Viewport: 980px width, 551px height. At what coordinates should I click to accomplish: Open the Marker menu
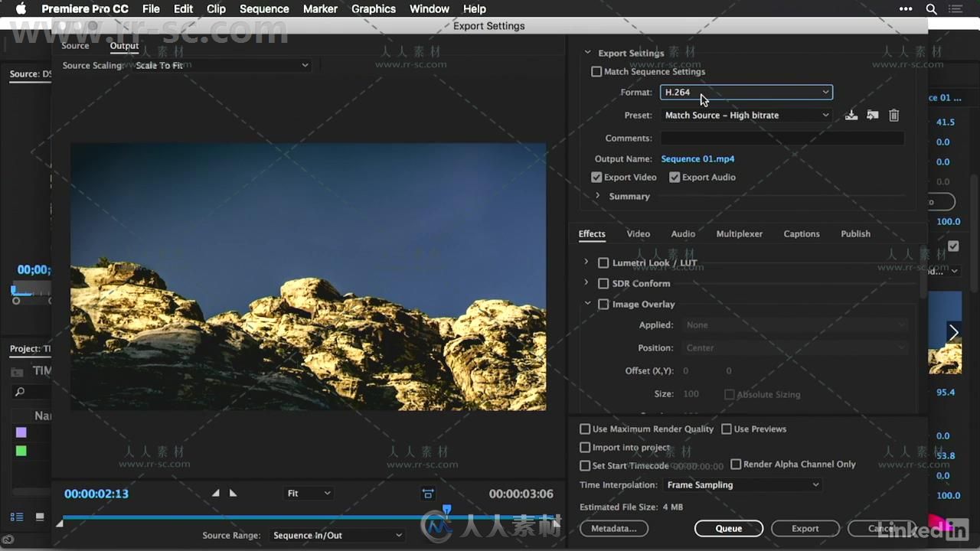(320, 9)
